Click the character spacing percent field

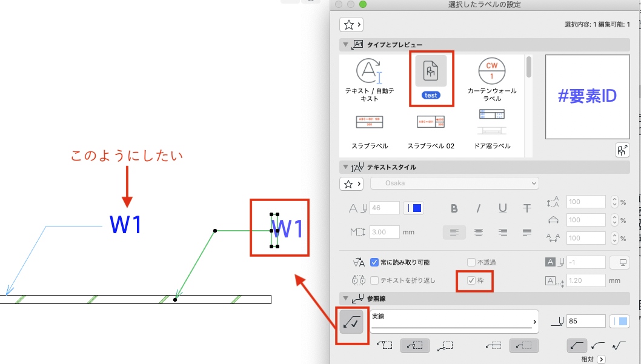tap(586, 238)
